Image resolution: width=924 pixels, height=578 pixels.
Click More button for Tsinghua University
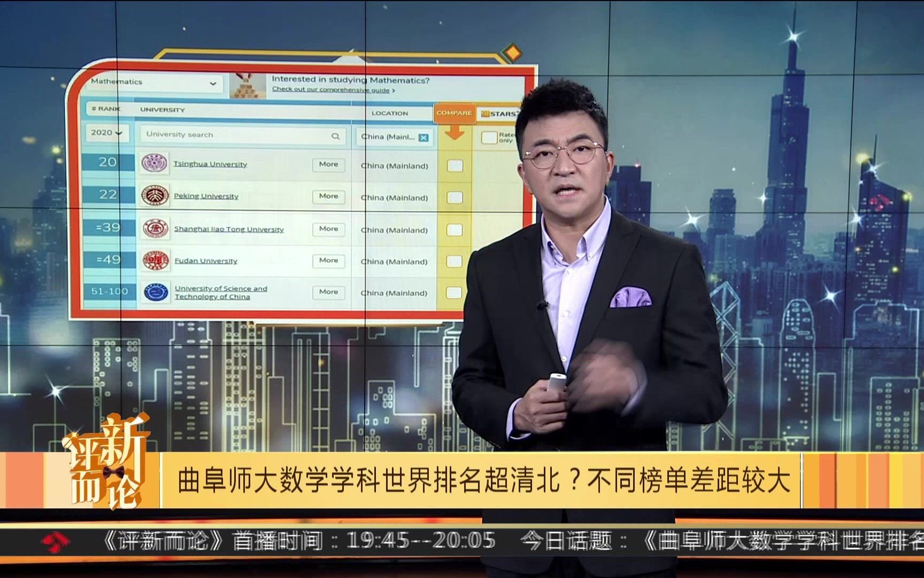coord(328,165)
